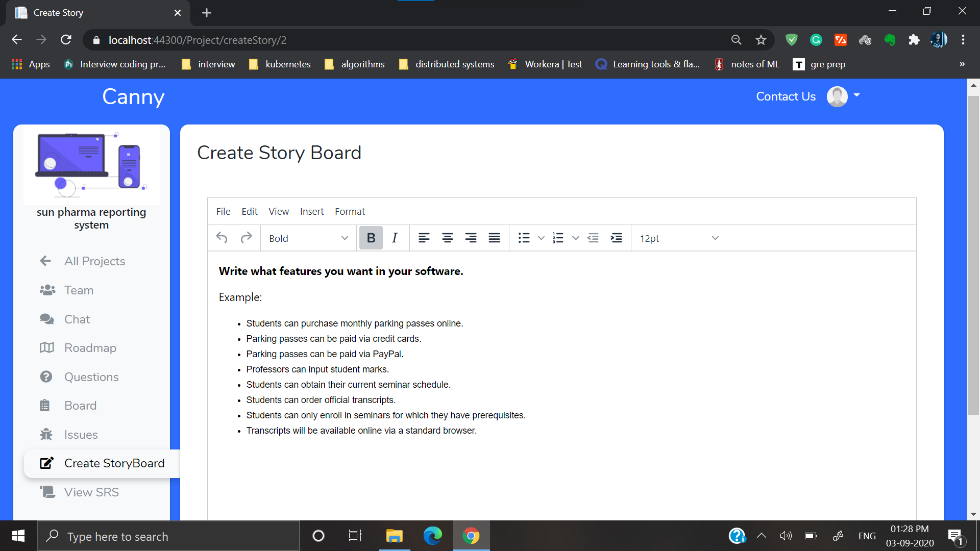980x551 pixels.
Task: Toggle left text alignment
Action: pyautogui.click(x=424, y=238)
